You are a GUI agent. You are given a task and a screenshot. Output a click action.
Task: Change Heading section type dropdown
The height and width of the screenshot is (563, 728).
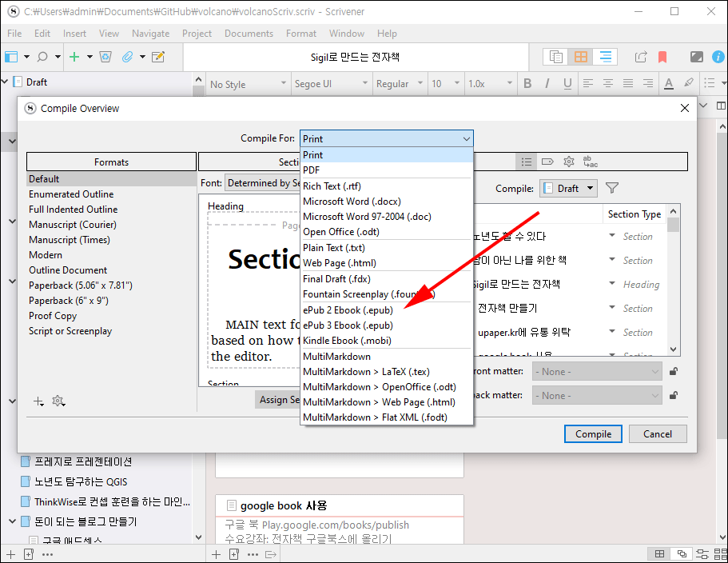pos(612,283)
